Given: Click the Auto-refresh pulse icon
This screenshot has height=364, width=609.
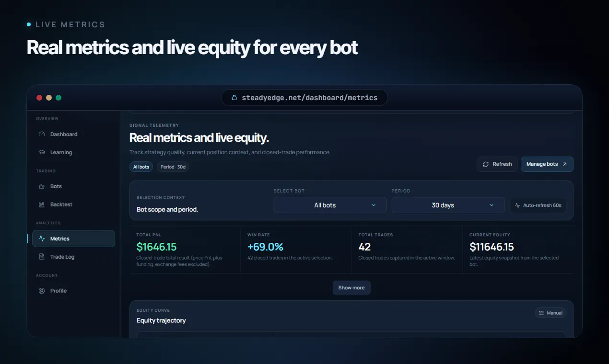Looking at the screenshot, I should click(517, 205).
